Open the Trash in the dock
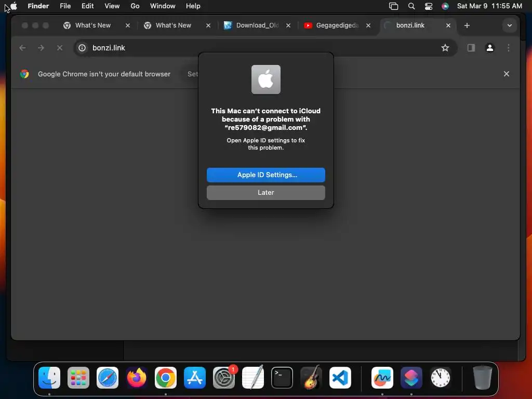 click(x=483, y=378)
